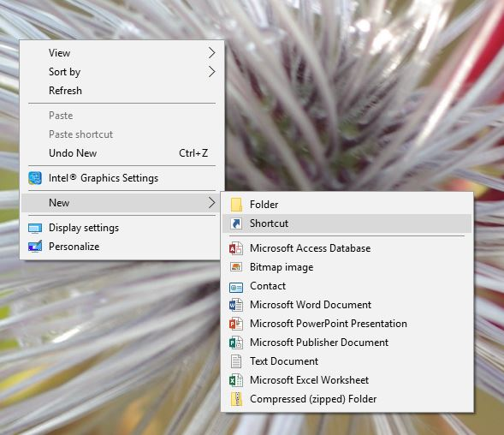Screen dimensions: 504x435
Task: Click the chevron arrow next to New
Action: pyautogui.click(x=211, y=203)
